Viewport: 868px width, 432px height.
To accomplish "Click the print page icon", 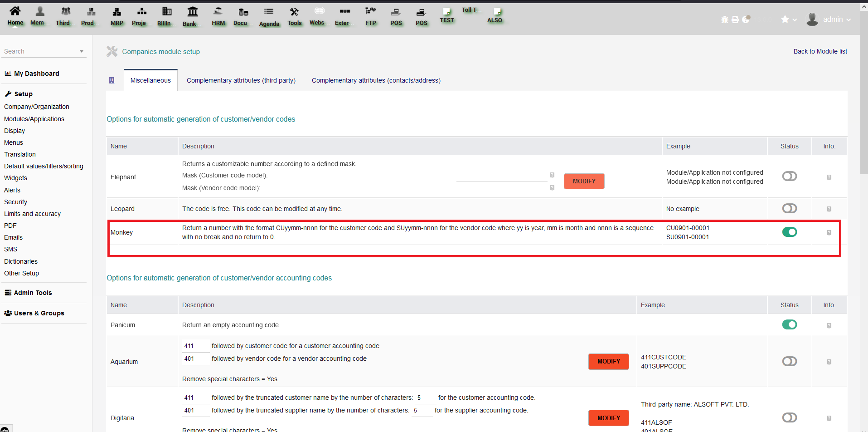I will [735, 20].
